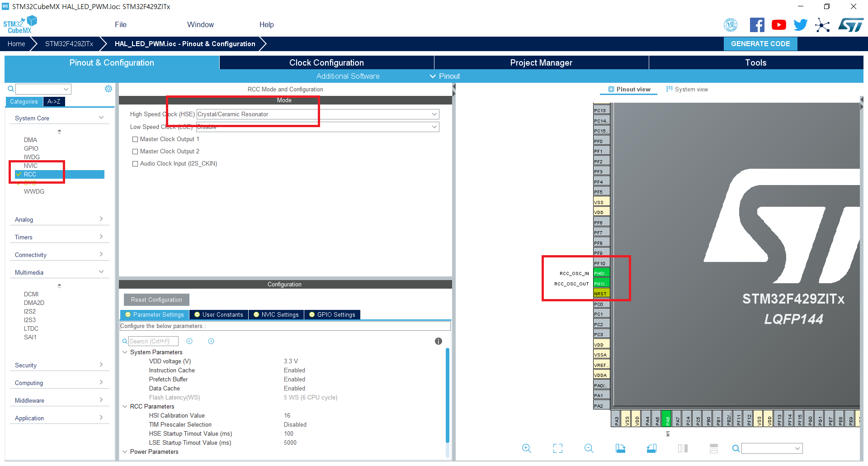Screen dimensions: 868x466
Task: Open Low Speed Clock (LSE) dropdown
Action: (318, 127)
